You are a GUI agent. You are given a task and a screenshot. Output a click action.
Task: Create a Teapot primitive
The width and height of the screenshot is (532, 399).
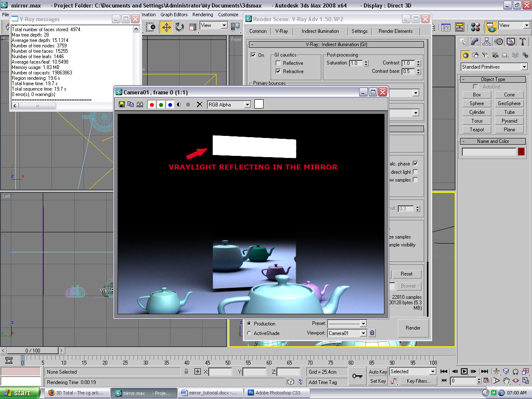click(477, 130)
